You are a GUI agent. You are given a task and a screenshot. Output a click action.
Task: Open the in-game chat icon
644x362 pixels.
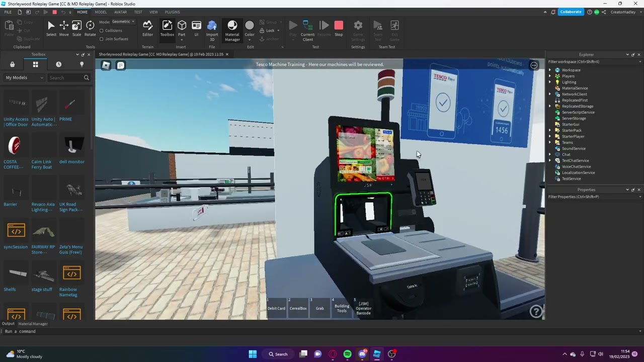121,65
